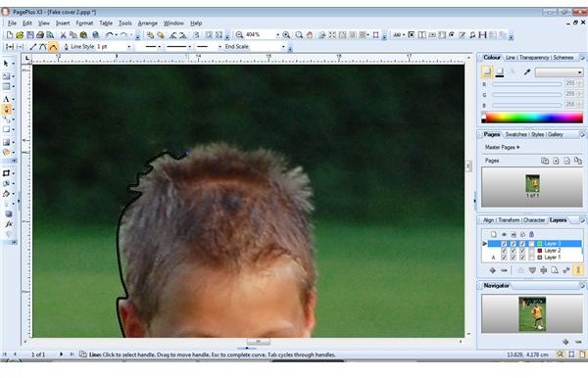Toggle the Layer 1 visibility checkbox

tap(504, 258)
